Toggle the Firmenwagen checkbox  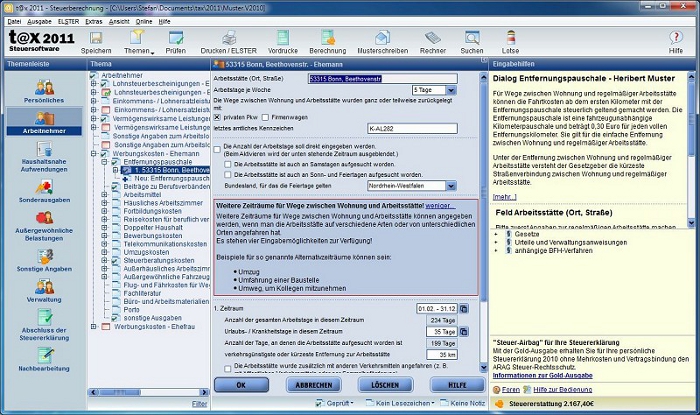pyautogui.click(x=265, y=117)
